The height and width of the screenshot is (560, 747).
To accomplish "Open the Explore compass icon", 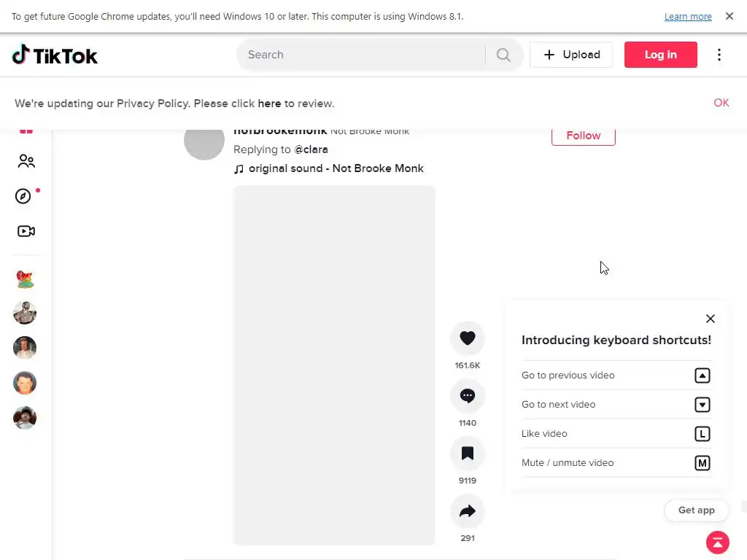I will coord(23,196).
